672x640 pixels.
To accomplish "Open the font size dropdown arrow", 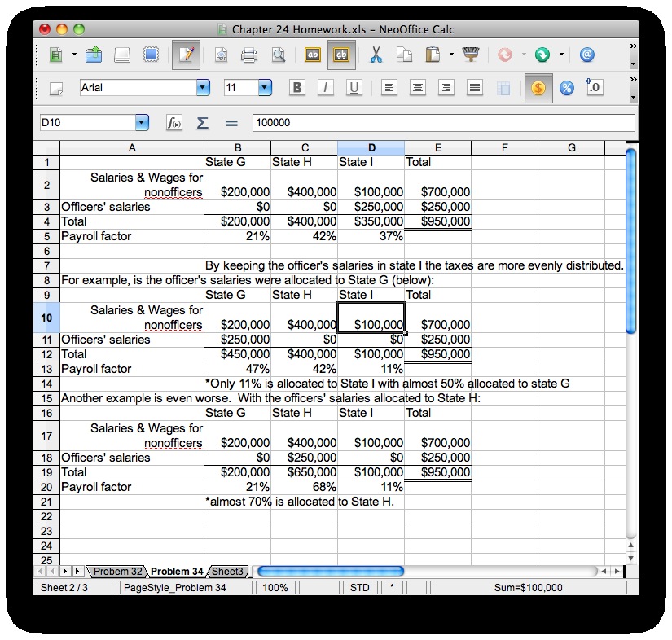I will point(265,88).
